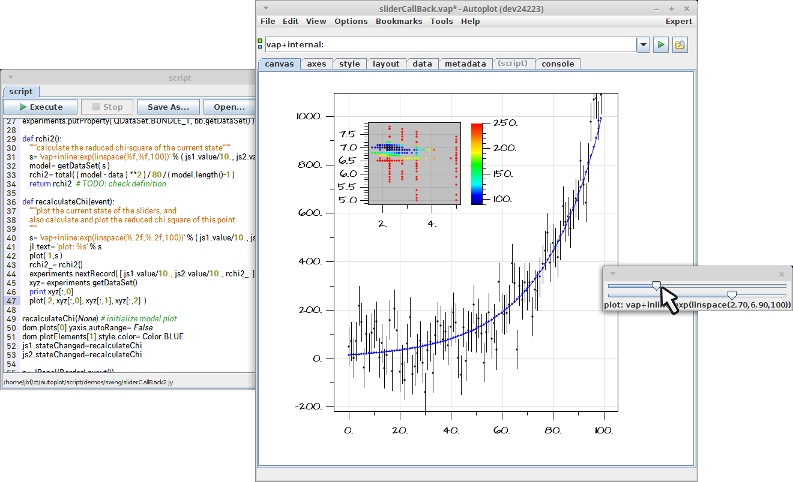Click the rainbow colorbar on the inset plot

point(477,163)
